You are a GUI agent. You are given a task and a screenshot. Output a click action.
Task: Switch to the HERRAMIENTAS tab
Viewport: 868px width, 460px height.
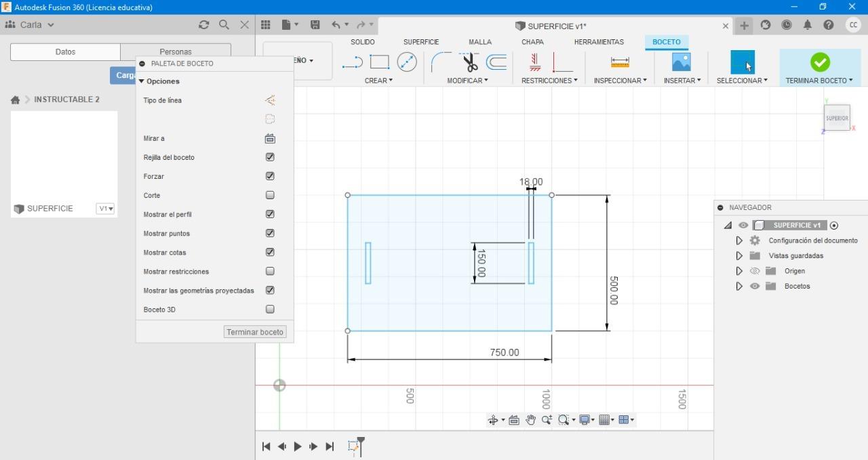pos(599,42)
